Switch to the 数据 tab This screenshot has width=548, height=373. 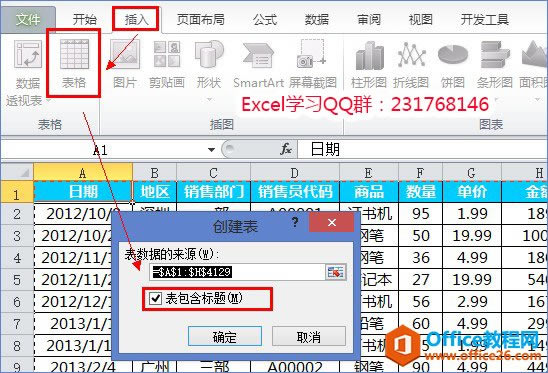(x=317, y=19)
